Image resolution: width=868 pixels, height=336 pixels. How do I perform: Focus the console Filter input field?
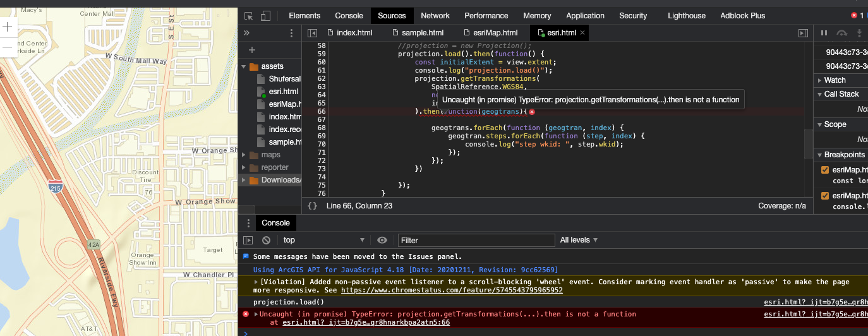pyautogui.click(x=476, y=240)
